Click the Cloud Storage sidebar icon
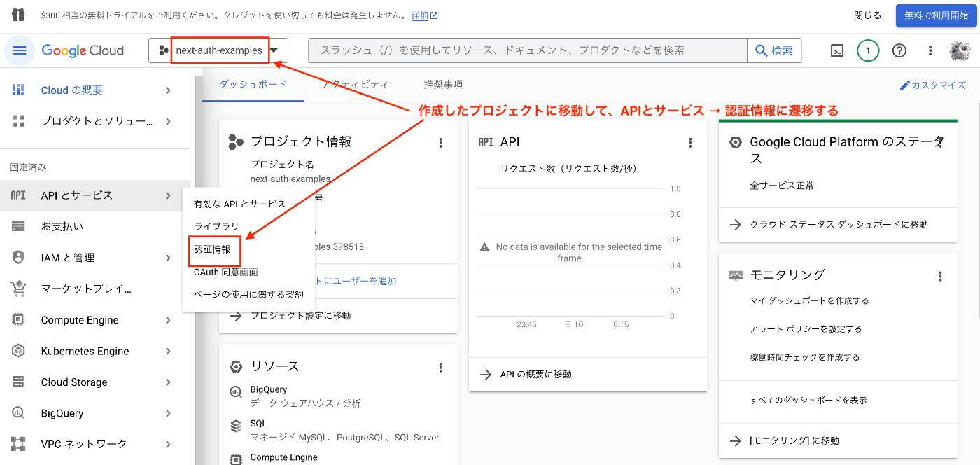 (x=18, y=382)
